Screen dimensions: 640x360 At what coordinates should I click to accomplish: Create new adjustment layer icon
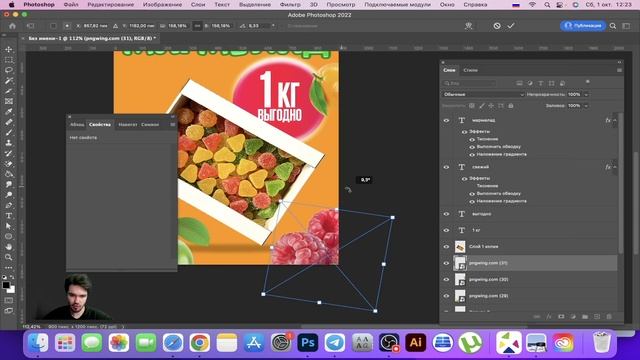coord(573,316)
